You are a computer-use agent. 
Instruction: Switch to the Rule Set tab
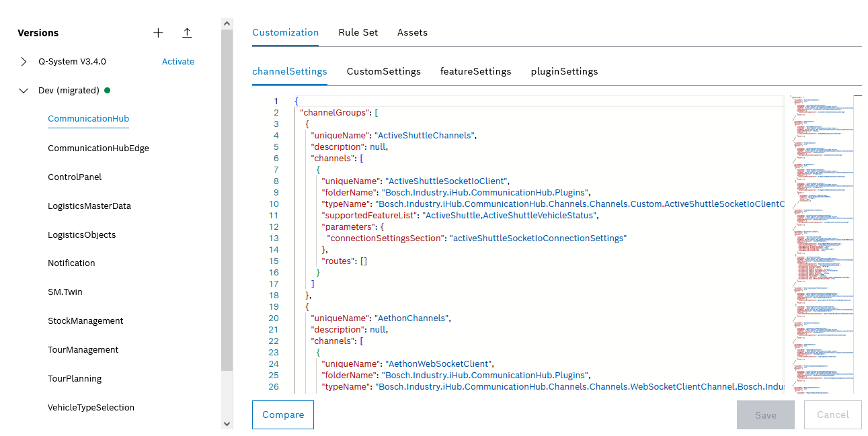tap(358, 32)
